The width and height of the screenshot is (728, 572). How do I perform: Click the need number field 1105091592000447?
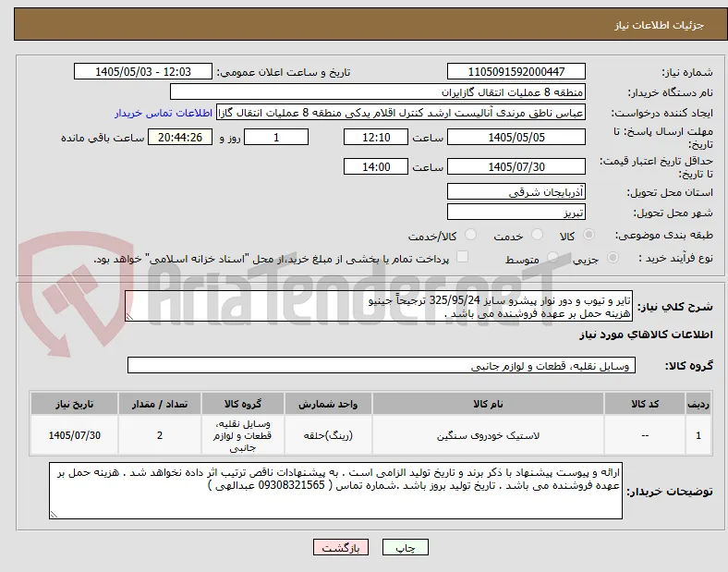point(516,71)
